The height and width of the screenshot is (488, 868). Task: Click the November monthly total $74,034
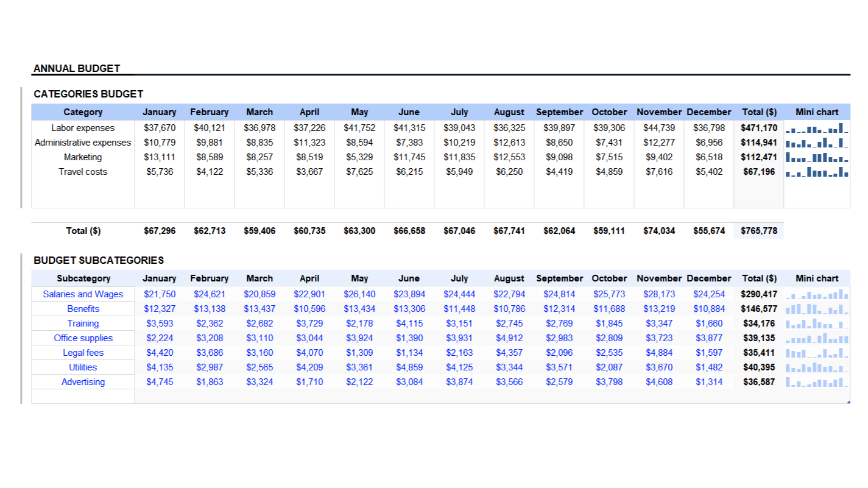point(658,231)
